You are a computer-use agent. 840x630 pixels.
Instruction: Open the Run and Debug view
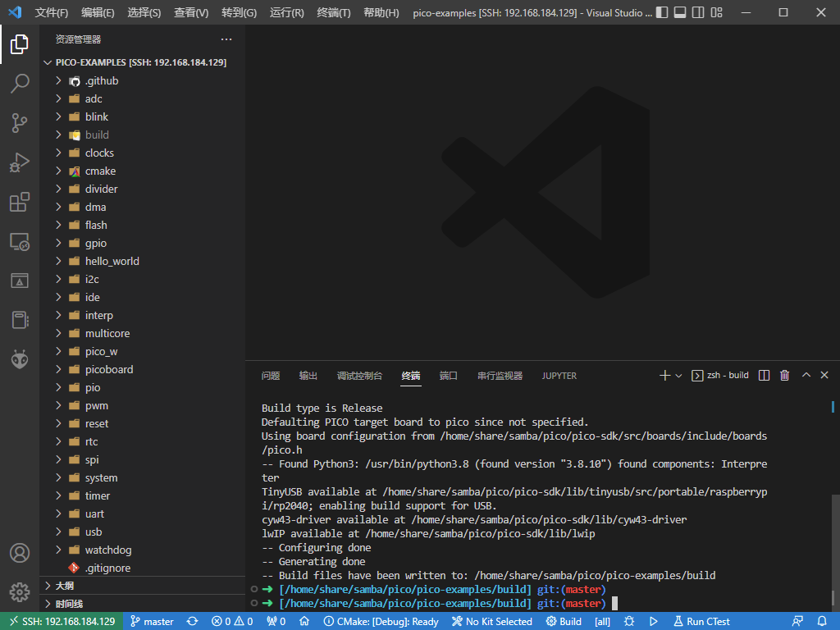point(20,162)
